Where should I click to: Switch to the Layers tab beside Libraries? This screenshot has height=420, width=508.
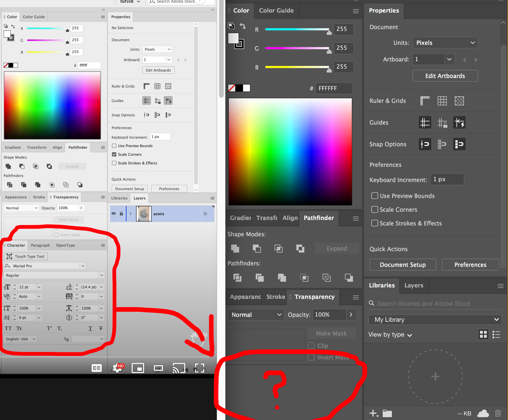click(414, 285)
